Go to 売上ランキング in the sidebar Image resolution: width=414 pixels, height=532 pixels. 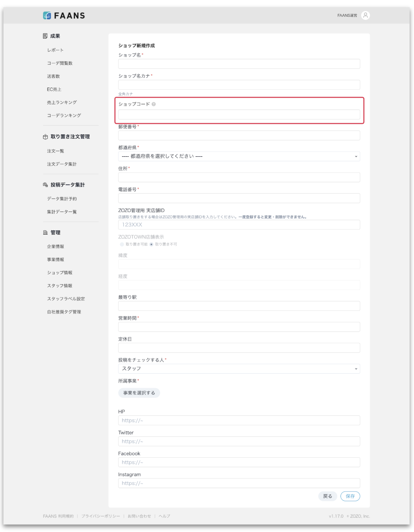[x=62, y=103]
